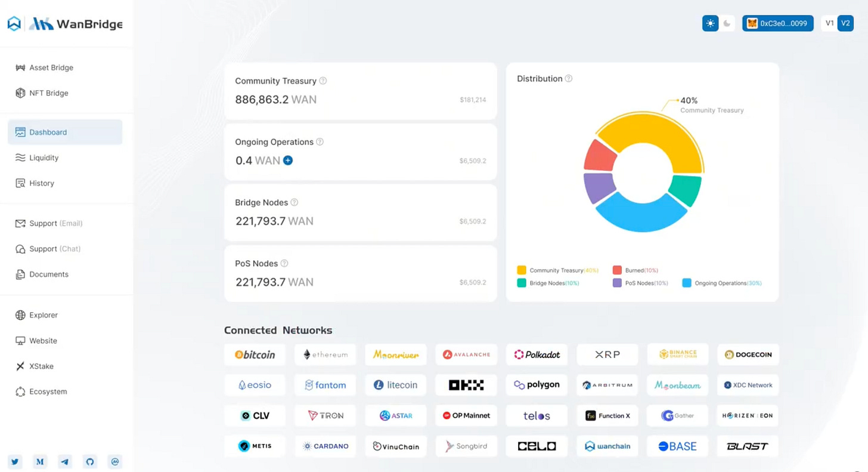Open Telegram via the footer icon

click(65, 461)
